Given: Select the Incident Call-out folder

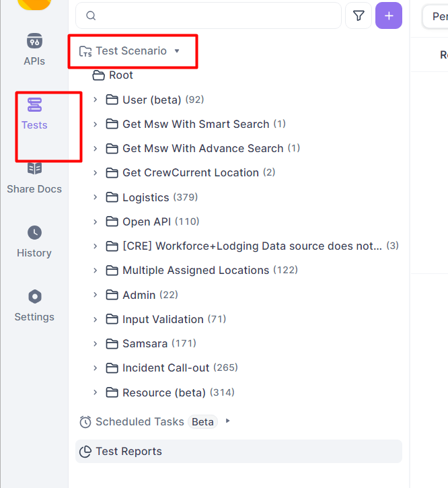Looking at the screenshot, I should (x=165, y=368).
